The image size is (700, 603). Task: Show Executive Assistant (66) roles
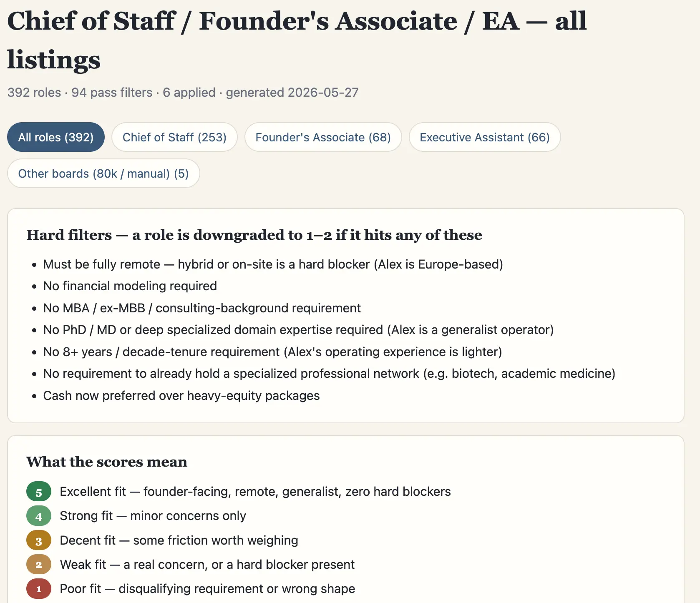pyautogui.click(x=485, y=137)
